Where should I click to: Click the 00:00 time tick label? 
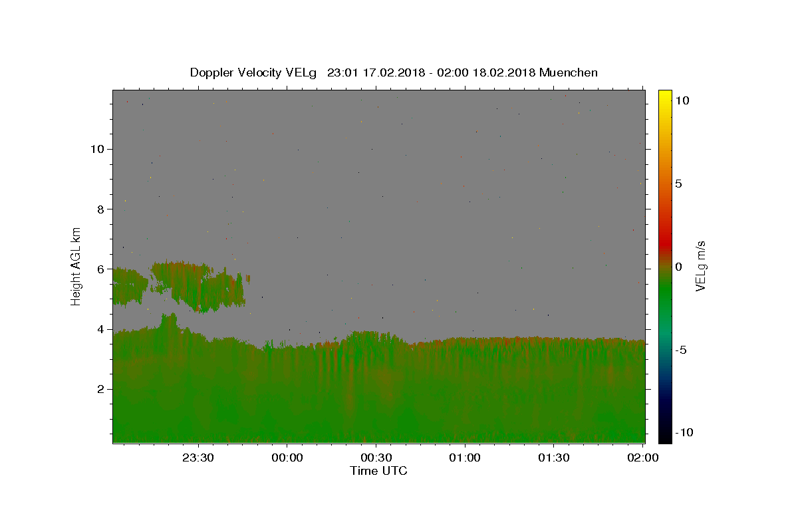(x=287, y=458)
